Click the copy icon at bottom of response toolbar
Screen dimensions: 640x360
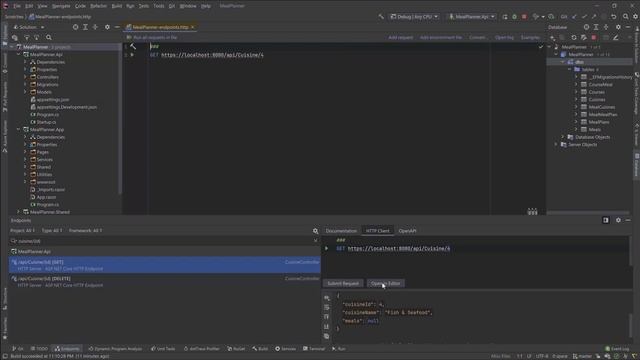327,336
